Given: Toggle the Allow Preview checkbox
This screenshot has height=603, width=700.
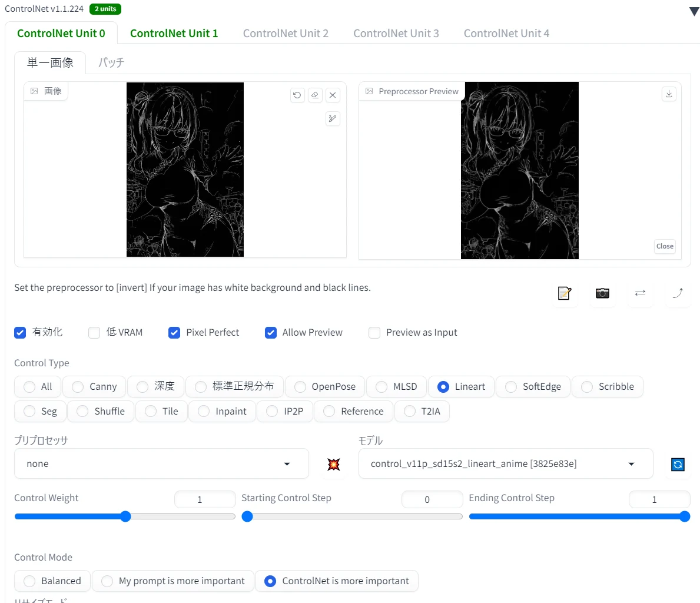Looking at the screenshot, I should click(x=271, y=333).
